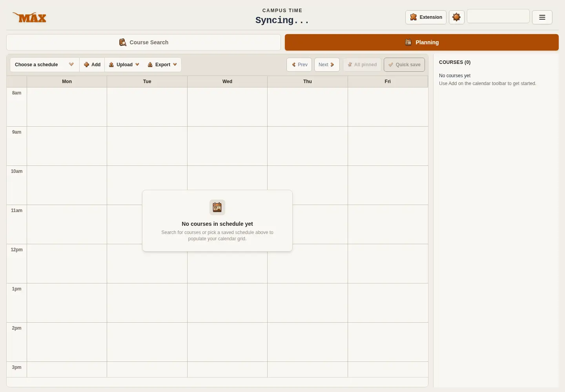The image size is (565, 392).
Task: Click the 9am time label
Action: pos(17,132)
